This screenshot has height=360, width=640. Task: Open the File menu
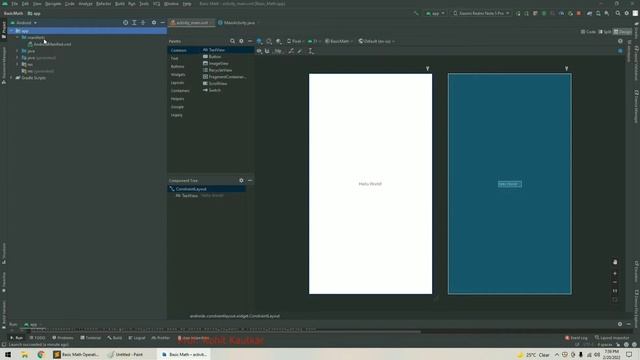[x=14, y=4]
